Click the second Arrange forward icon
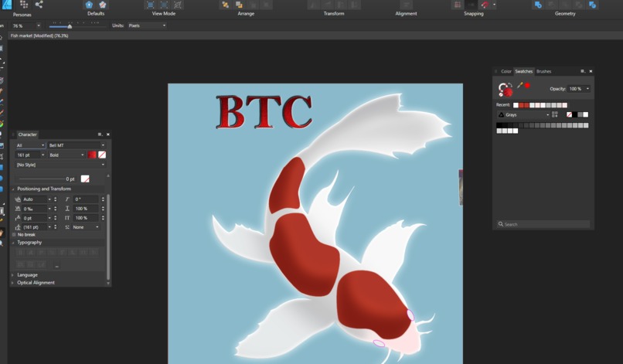 tap(239, 5)
